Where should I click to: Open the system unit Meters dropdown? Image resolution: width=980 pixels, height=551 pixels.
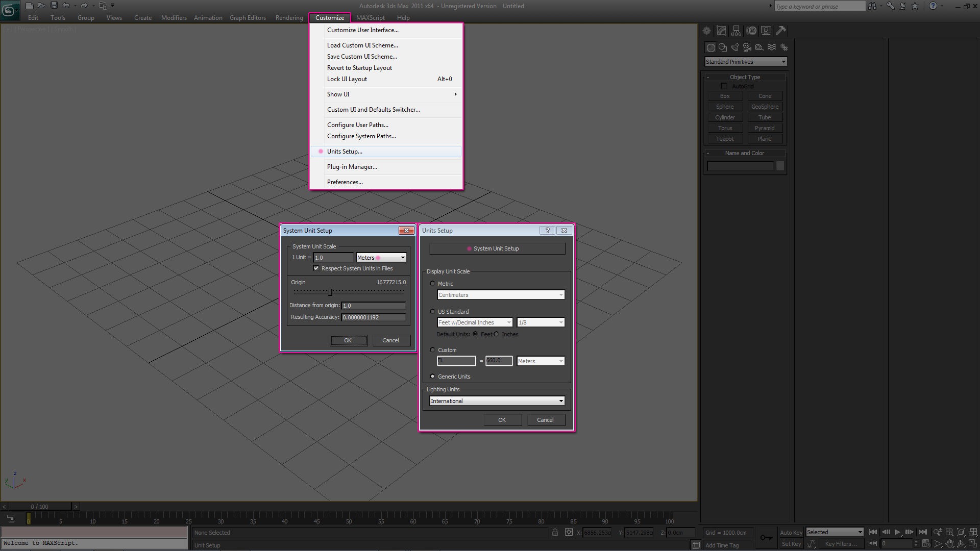(x=381, y=258)
